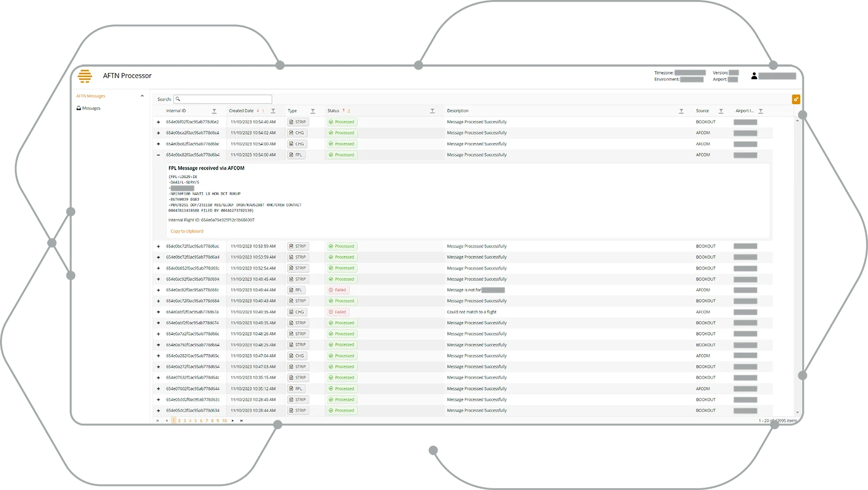
Task: Sort by Status column header
Action: point(333,111)
